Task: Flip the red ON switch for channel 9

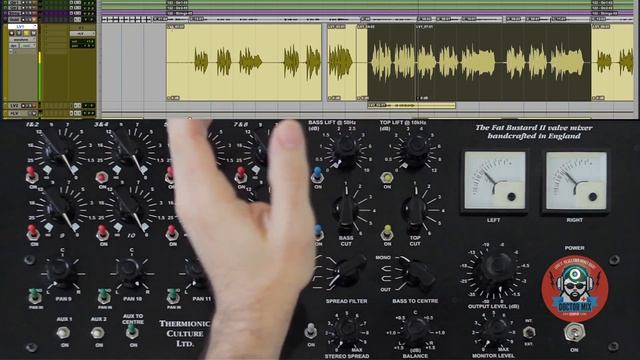Action: pyautogui.click(x=33, y=232)
